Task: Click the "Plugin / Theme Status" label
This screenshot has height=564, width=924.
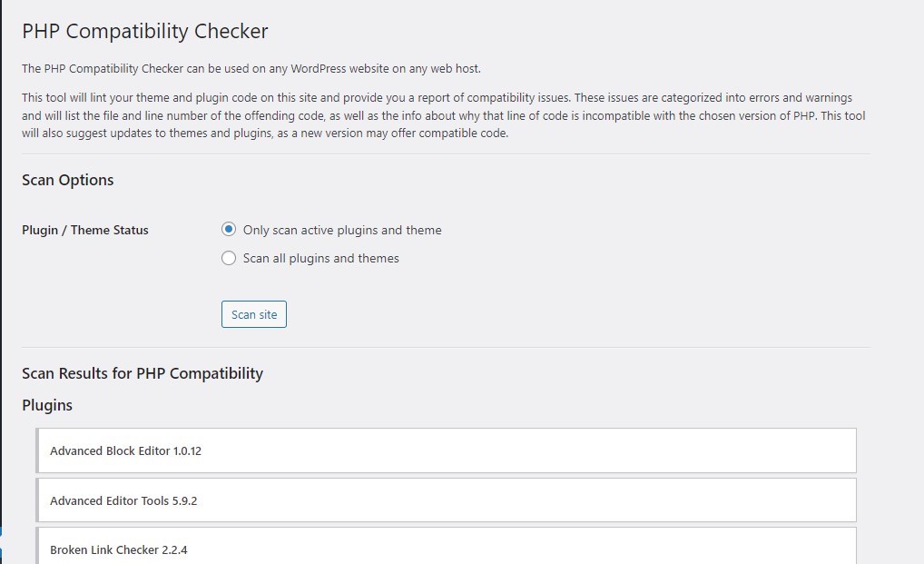Action: [84, 231]
